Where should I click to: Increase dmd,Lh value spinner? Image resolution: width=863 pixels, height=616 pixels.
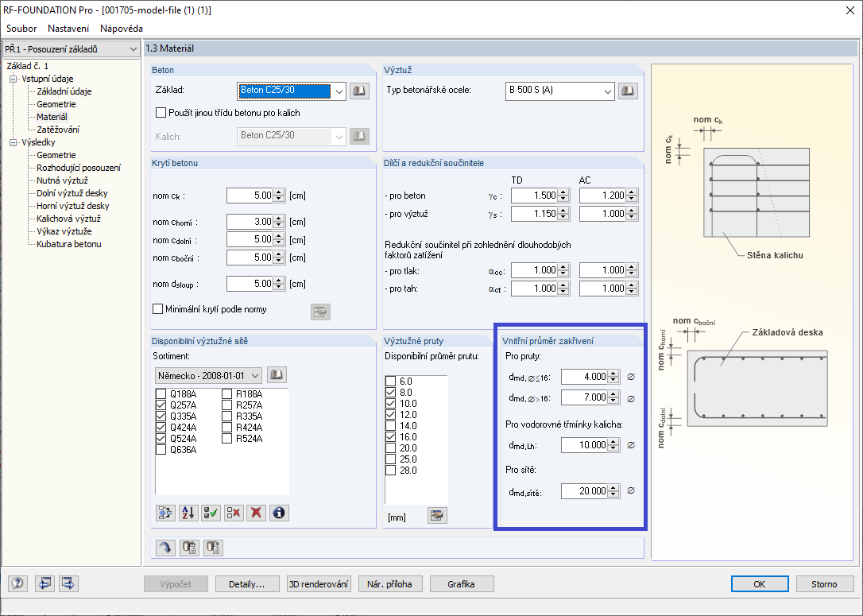coord(613,441)
